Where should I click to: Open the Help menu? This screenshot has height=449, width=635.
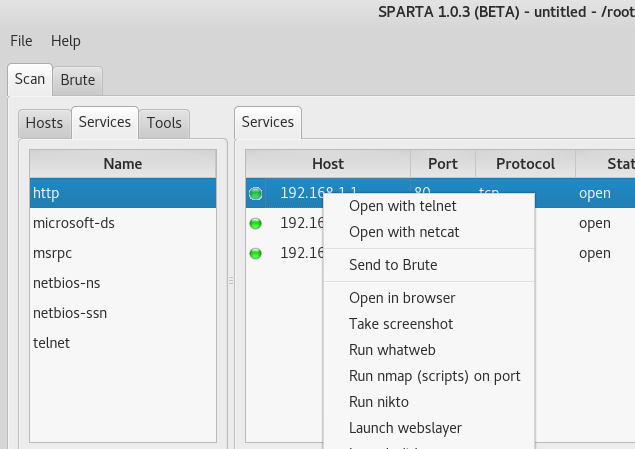(66, 41)
